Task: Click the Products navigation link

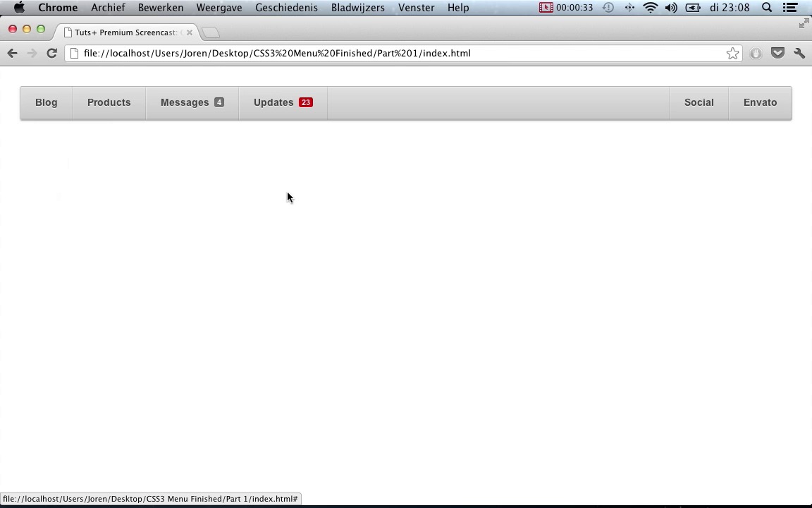Action: (109, 102)
